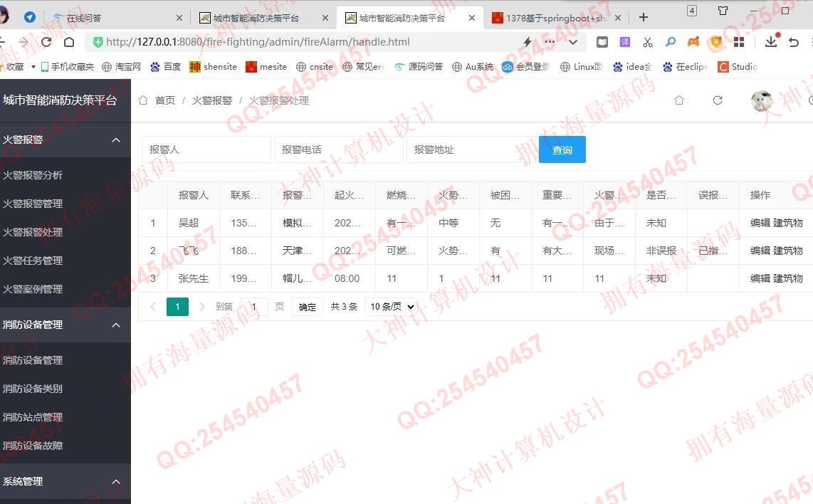Click the scissors screenshot tool icon
Screen dimensions: 813x504
point(648,42)
